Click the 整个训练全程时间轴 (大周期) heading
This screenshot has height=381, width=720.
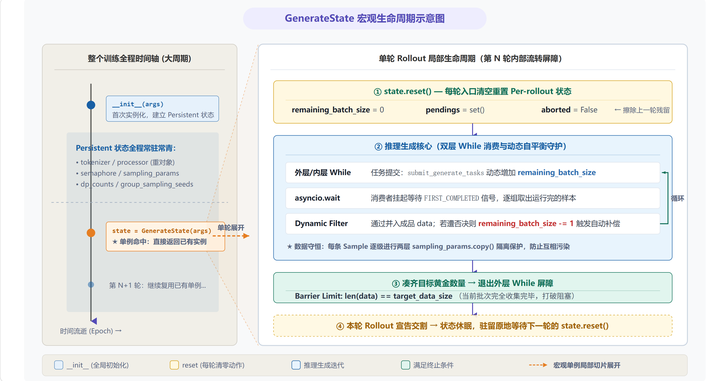tap(140, 58)
